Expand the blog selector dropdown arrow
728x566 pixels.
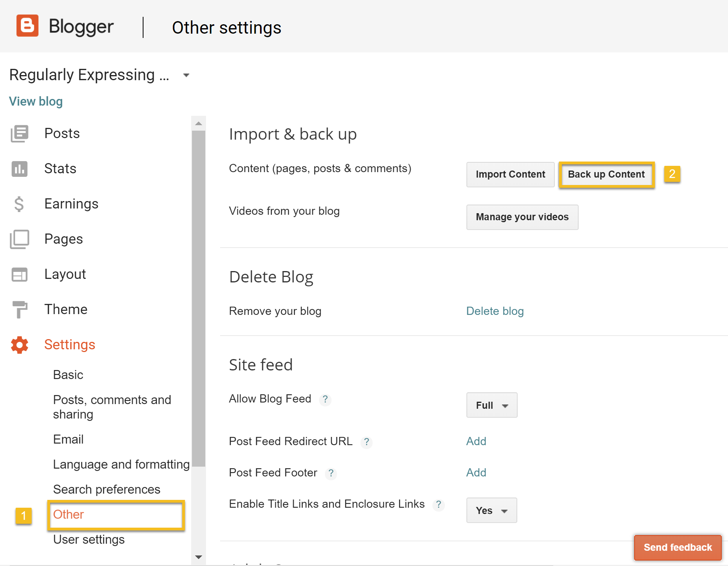[x=186, y=75]
